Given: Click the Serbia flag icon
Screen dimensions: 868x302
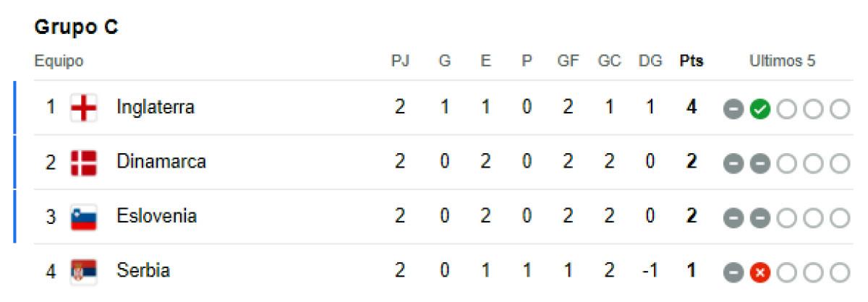Looking at the screenshot, I should pos(84,272).
